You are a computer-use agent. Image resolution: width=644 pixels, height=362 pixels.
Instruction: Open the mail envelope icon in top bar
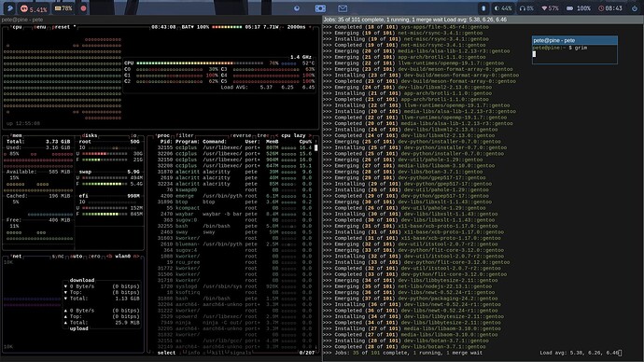(343, 8)
